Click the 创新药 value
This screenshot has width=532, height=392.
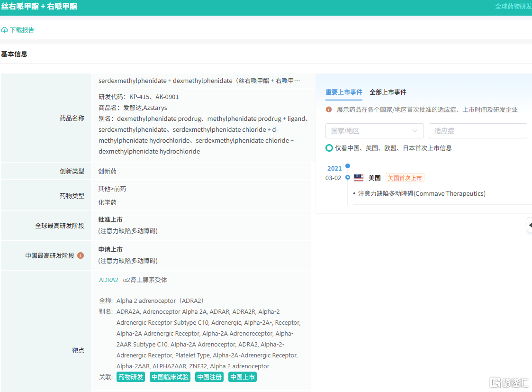point(107,172)
